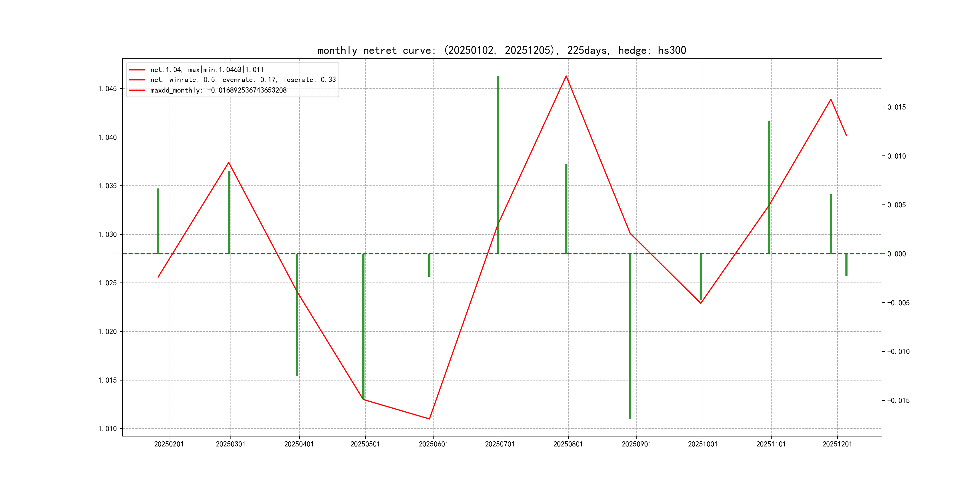
Task: Click the red line minimum near 20250601
Action: click(429, 419)
